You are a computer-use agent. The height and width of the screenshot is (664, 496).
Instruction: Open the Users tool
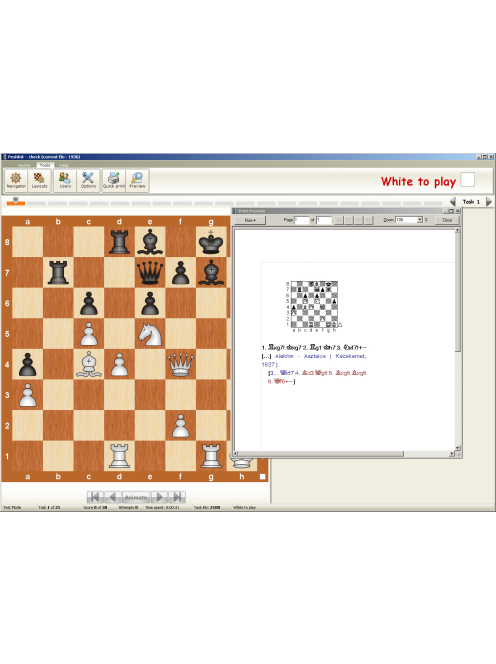(65, 180)
